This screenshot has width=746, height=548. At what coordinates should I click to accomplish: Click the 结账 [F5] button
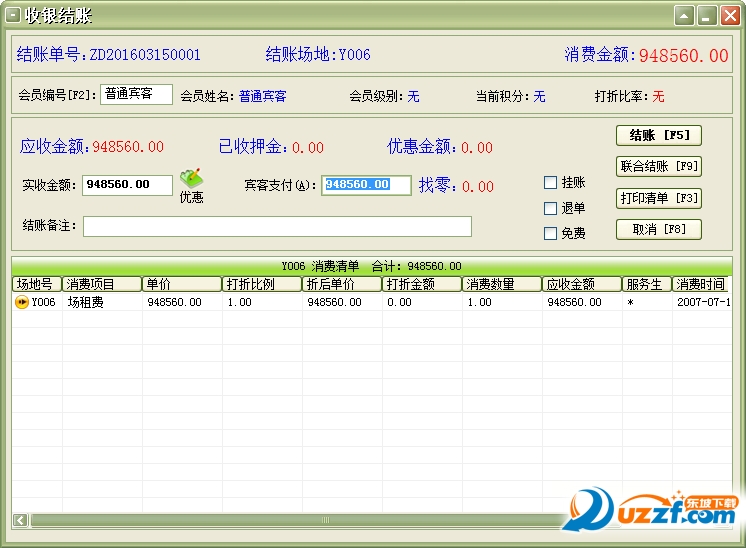[658, 136]
